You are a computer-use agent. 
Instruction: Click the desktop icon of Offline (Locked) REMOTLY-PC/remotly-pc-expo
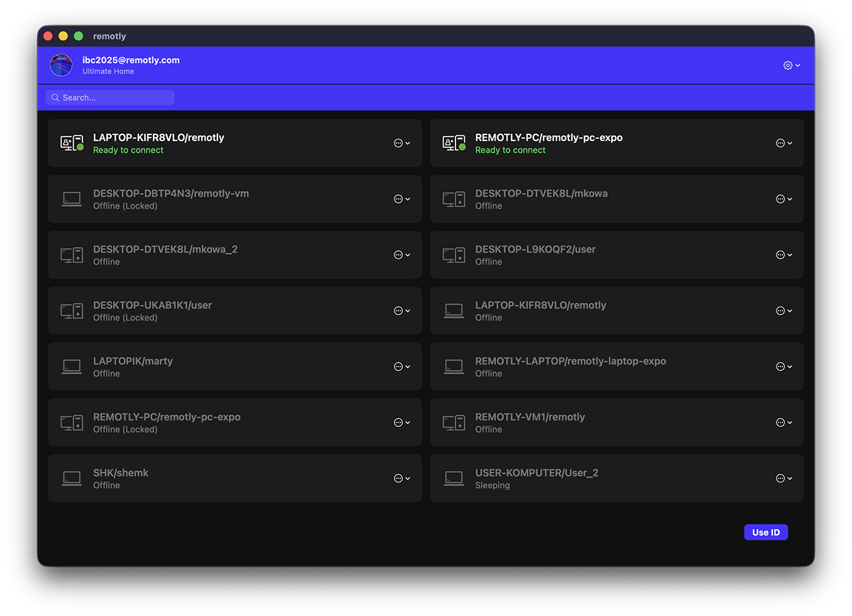72,422
